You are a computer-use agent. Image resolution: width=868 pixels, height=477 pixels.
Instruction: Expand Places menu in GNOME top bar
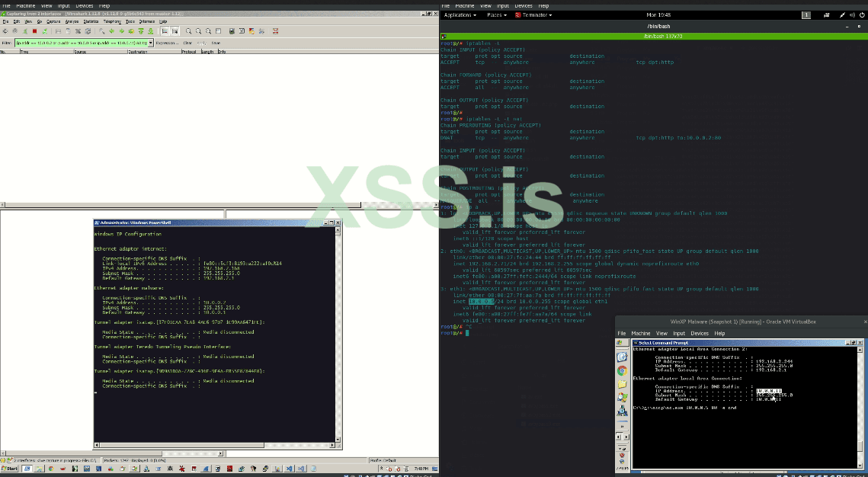497,15
